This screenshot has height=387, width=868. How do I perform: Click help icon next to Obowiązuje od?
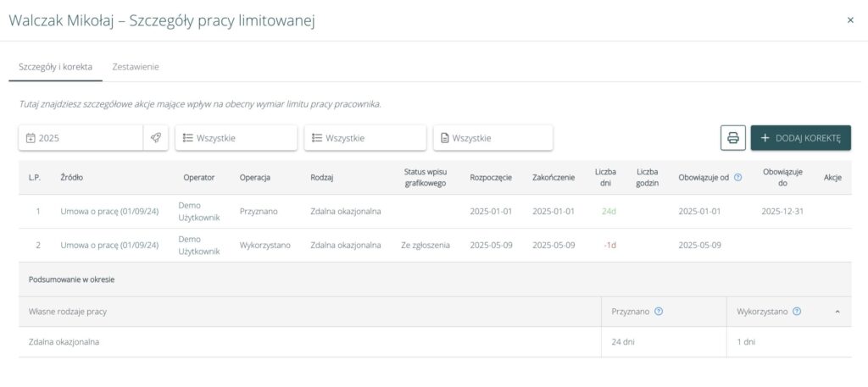click(737, 178)
